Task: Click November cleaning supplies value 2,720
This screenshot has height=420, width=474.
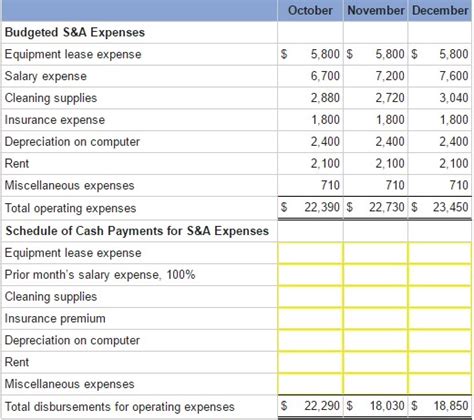Action: click(x=390, y=98)
